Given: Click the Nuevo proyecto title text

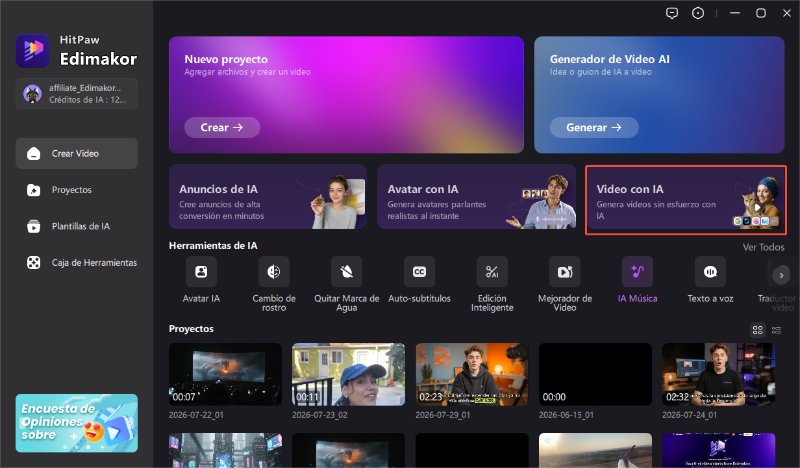Looking at the screenshot, I should [x=226, y=59].
